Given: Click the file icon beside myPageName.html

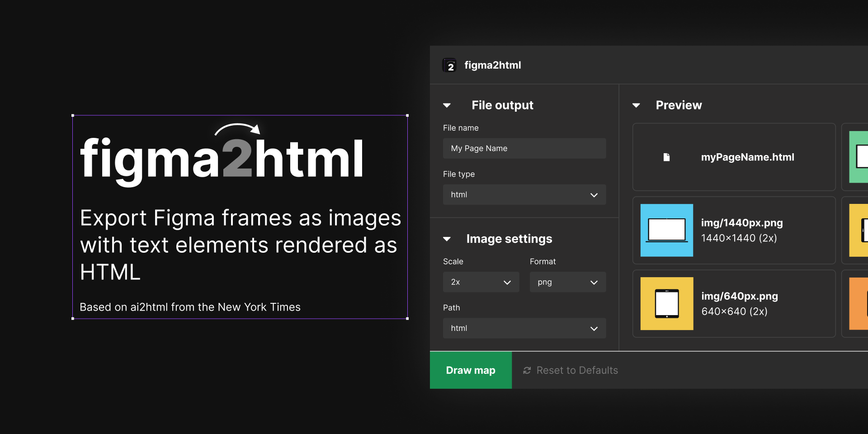Looking at the screenshot, I should pyautogui.click(x=666, y=157).
